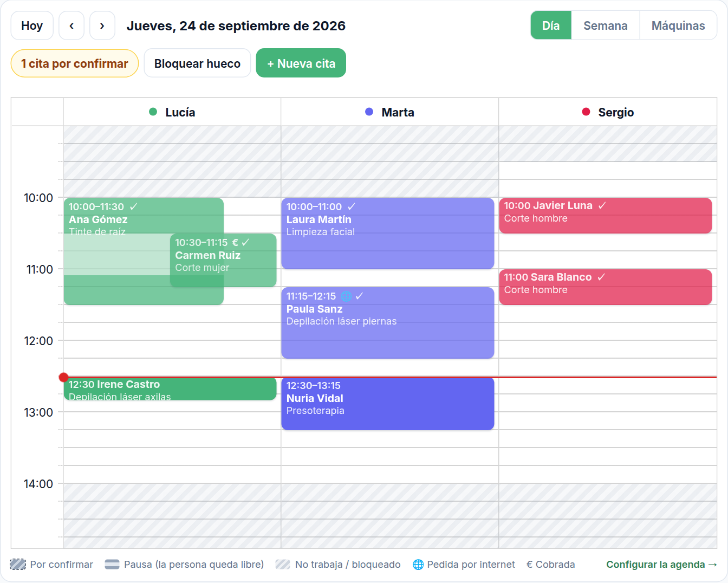Click Lucía's green color dot
Viewport: 728px width, 583px height.
tap(153, 112)
